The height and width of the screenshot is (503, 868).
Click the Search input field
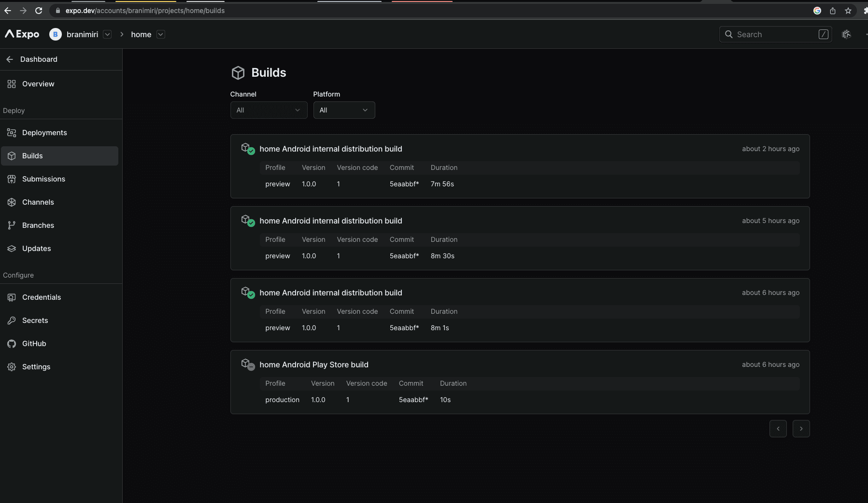tap(775, 34)
